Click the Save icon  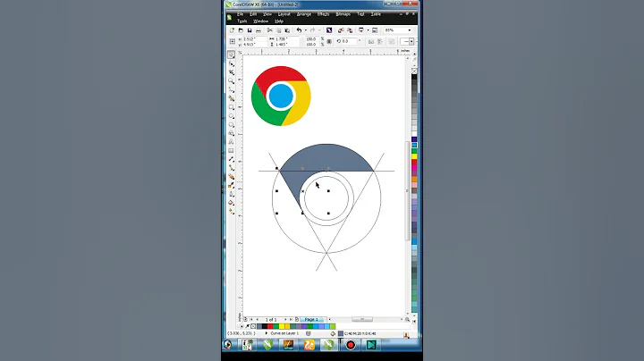[250, 30]
